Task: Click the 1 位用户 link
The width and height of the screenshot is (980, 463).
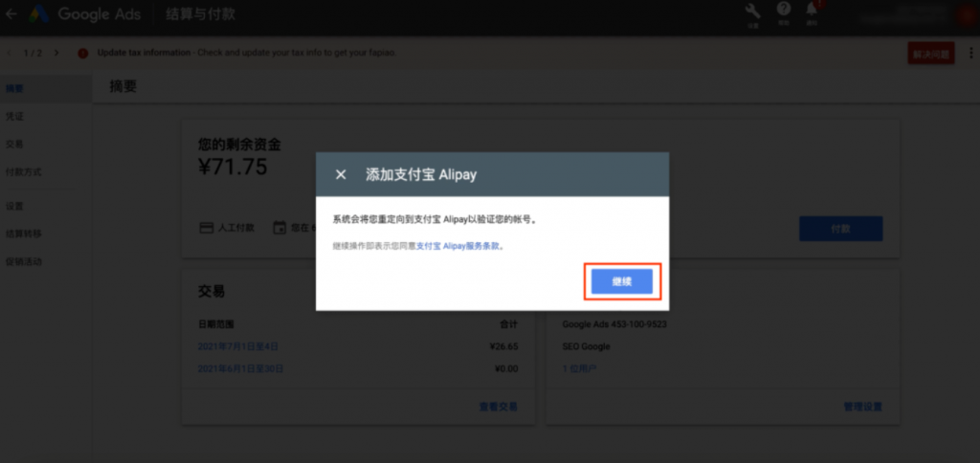Action: pos(579,368)
